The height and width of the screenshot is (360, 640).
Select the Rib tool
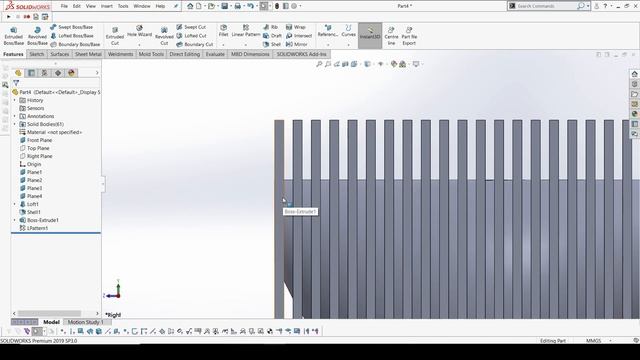[x=271, y=27]
